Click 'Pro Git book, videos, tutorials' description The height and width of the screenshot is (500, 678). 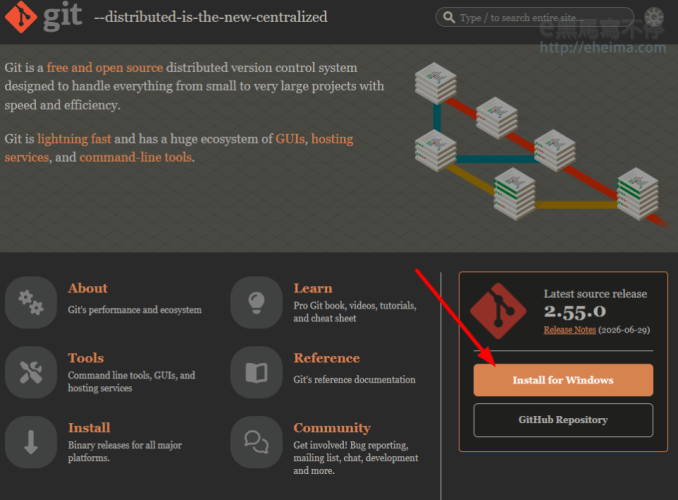point(355,312)
